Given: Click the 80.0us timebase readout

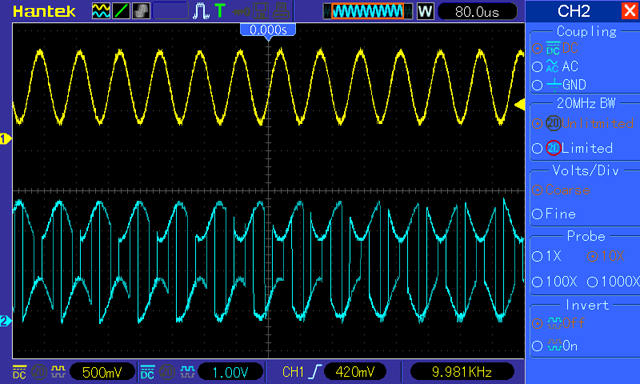Looking at the screenshot, I should click(477, 11).
